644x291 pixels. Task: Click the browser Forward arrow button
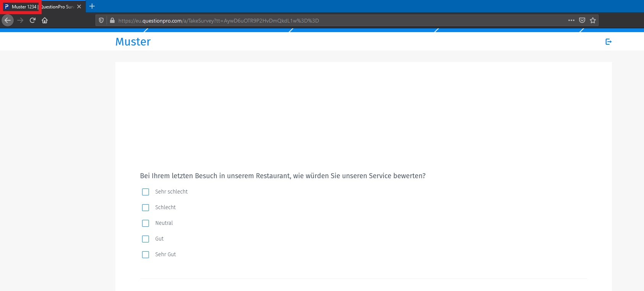pyautogui.click(x=21, y=20)
